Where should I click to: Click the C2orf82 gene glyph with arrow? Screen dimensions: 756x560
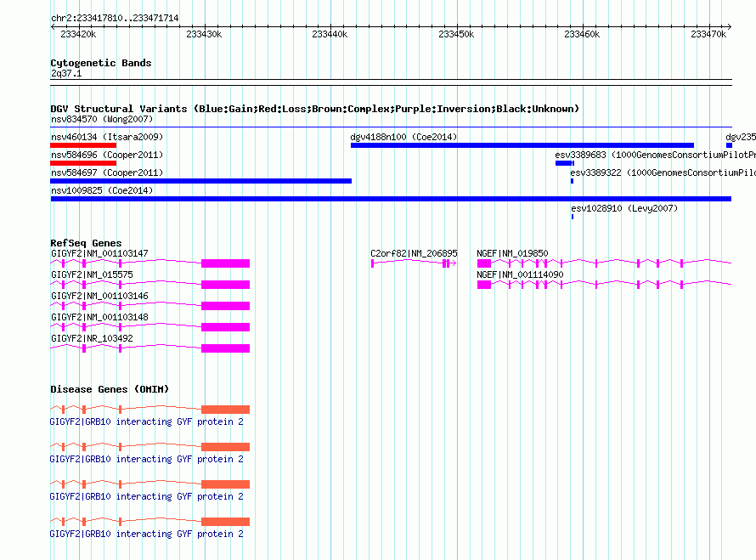pos(414,263)
